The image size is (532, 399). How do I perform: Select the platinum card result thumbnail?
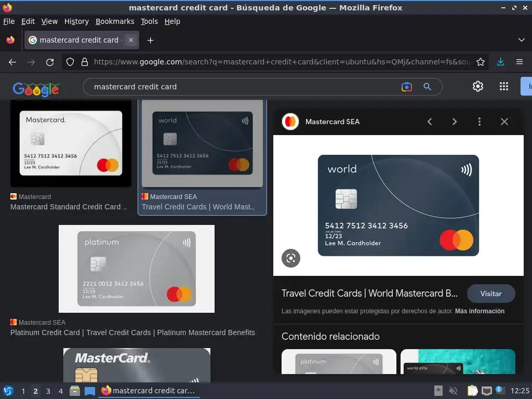point(137,269)
